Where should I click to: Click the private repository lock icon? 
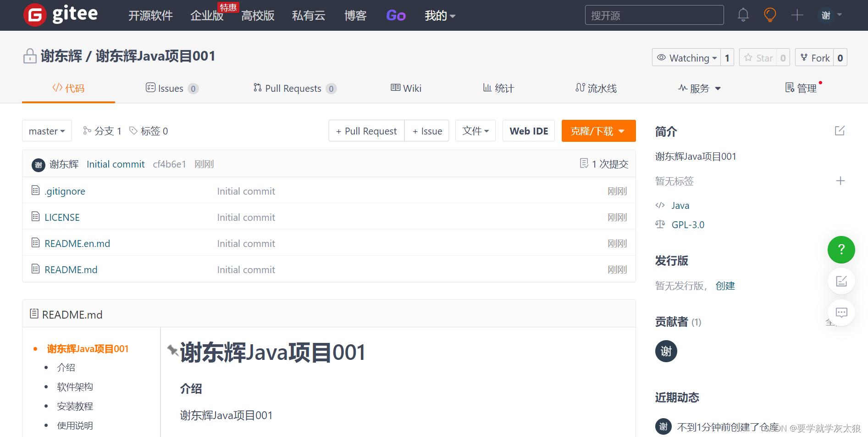point(30,56)
